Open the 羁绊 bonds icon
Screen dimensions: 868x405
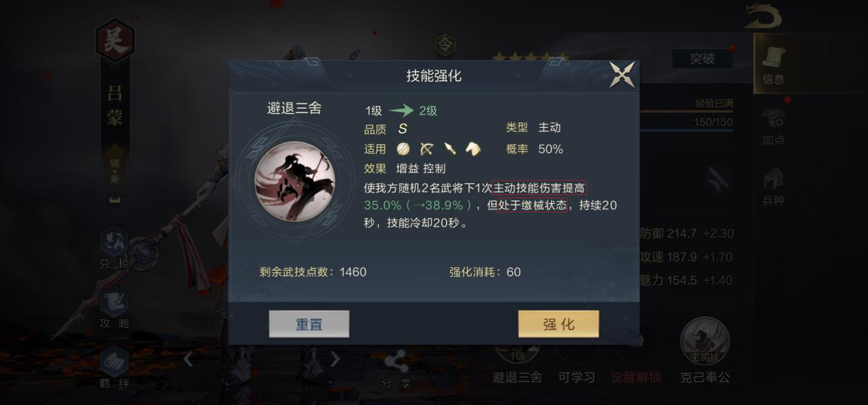[x=114, y=369]
